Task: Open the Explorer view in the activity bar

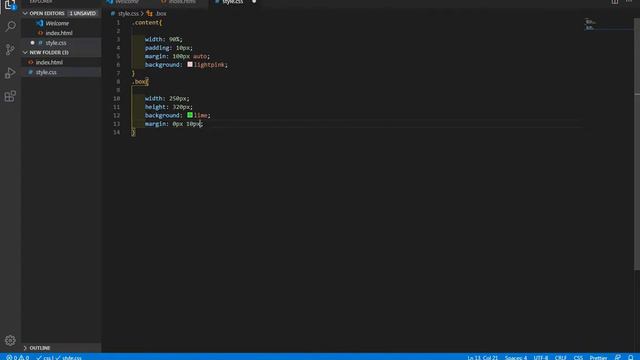Action: point(10,5)
